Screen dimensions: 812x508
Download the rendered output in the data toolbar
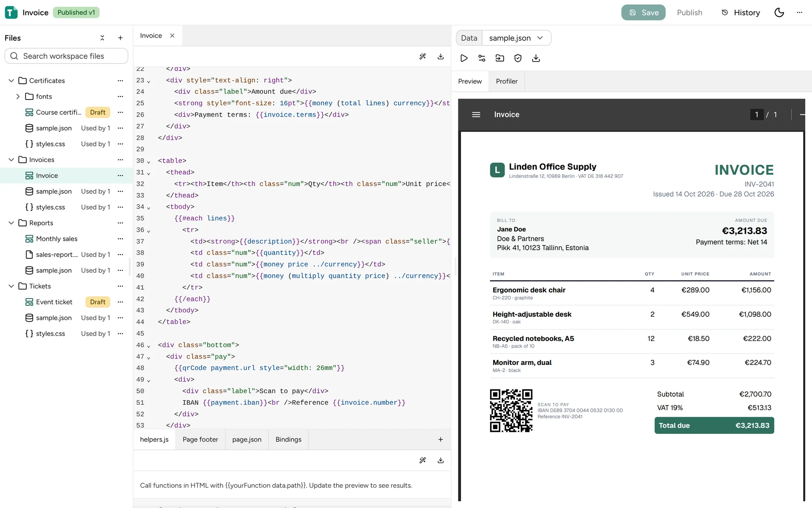click(536, 58)
